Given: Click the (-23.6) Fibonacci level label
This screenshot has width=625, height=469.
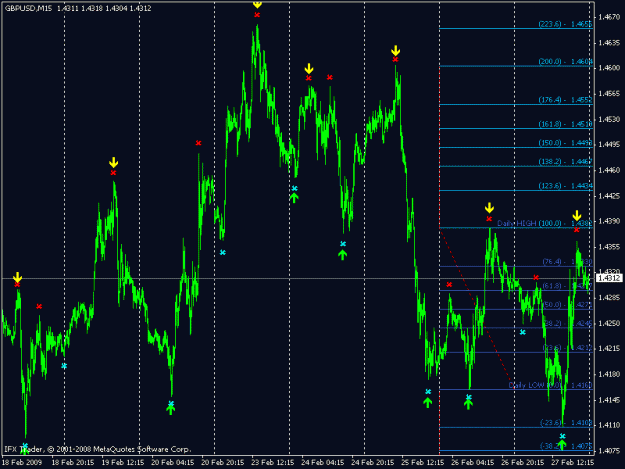Looking at the screenshot, I should (x=566, y=423).
